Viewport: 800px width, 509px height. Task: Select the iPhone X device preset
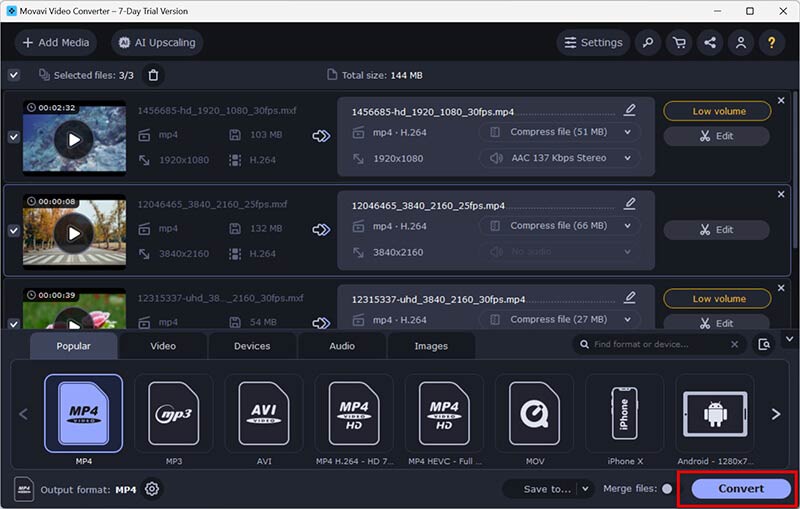(x=624, y=414)
